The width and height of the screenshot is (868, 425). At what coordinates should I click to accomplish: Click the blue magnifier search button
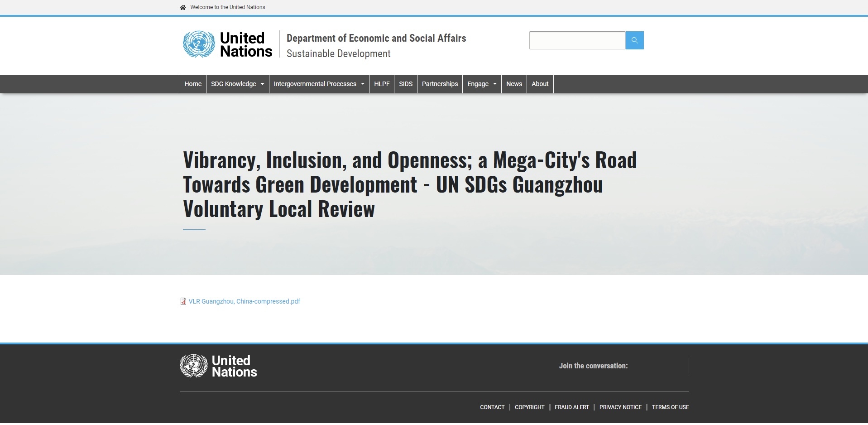634,40
